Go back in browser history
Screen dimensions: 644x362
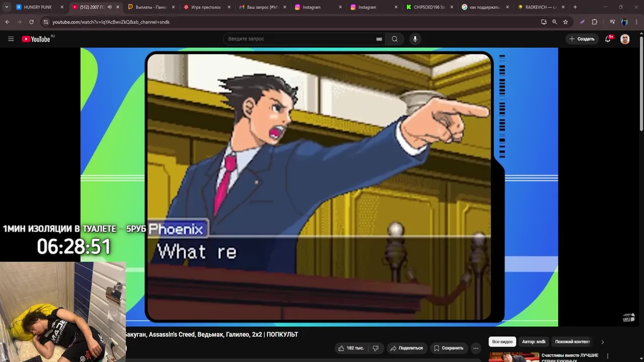7,22
